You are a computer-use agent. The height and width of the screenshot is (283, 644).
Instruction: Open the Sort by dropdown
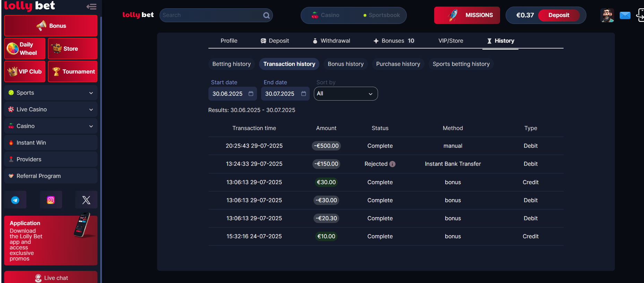coord(345,94)
